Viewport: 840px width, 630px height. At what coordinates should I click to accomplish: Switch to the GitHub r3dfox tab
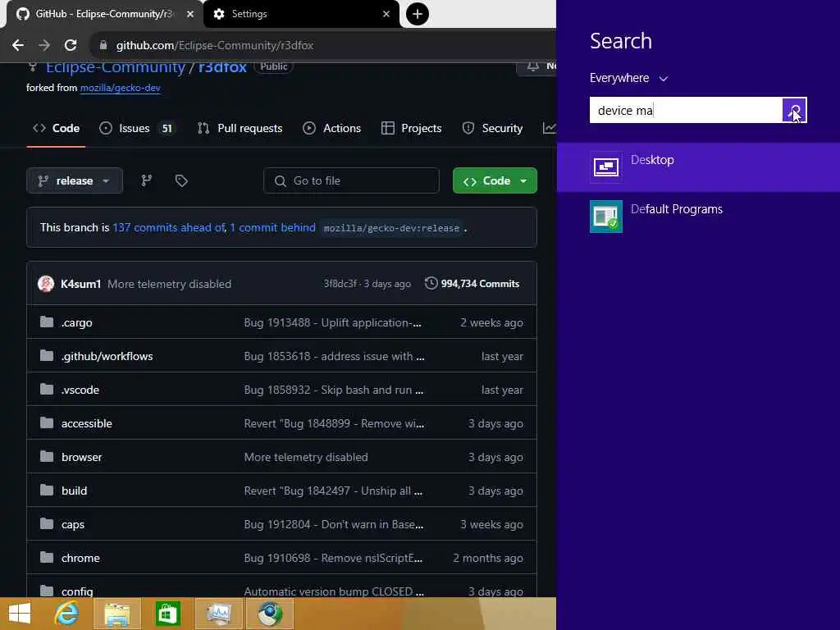tap(104, 14)
